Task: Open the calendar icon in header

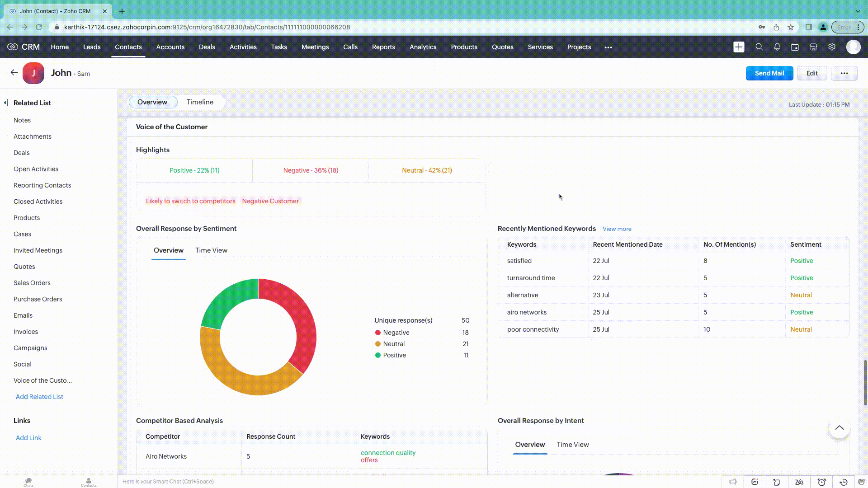Action: (795, 47)
